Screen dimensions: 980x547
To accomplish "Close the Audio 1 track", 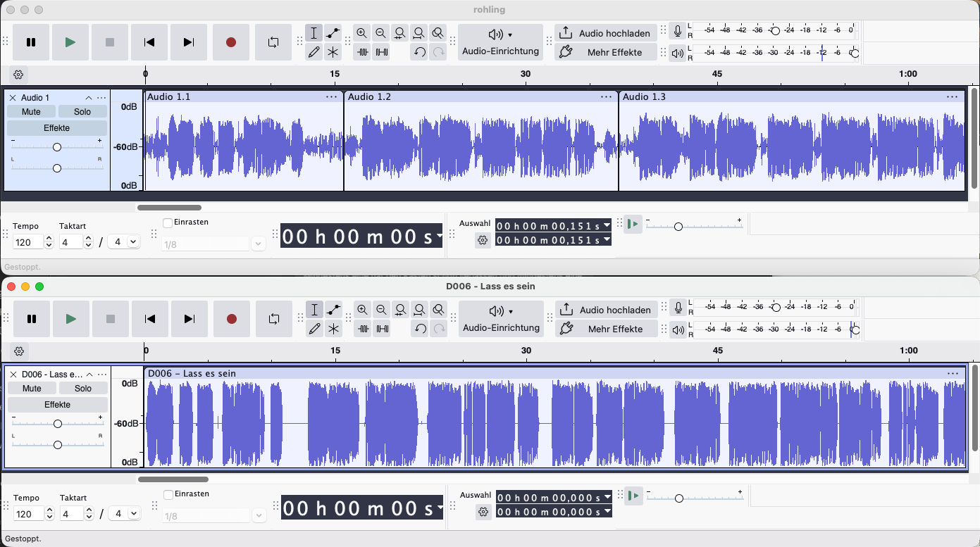I will click(x=13, y=98).
